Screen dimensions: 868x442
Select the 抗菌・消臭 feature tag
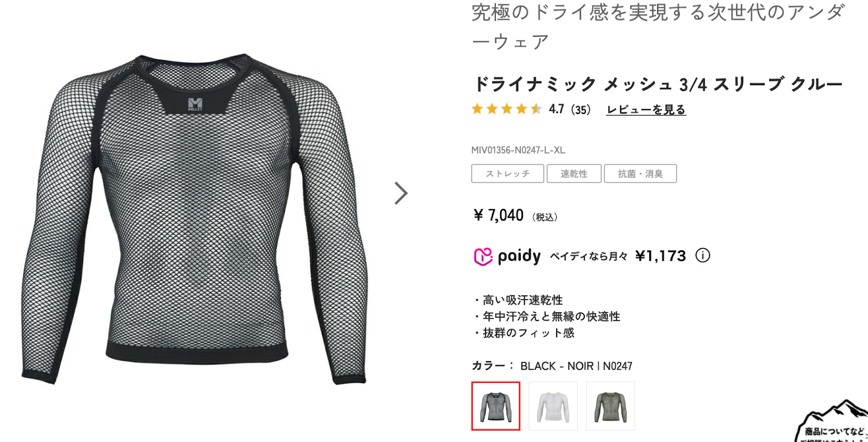click(x=640, y=174)
